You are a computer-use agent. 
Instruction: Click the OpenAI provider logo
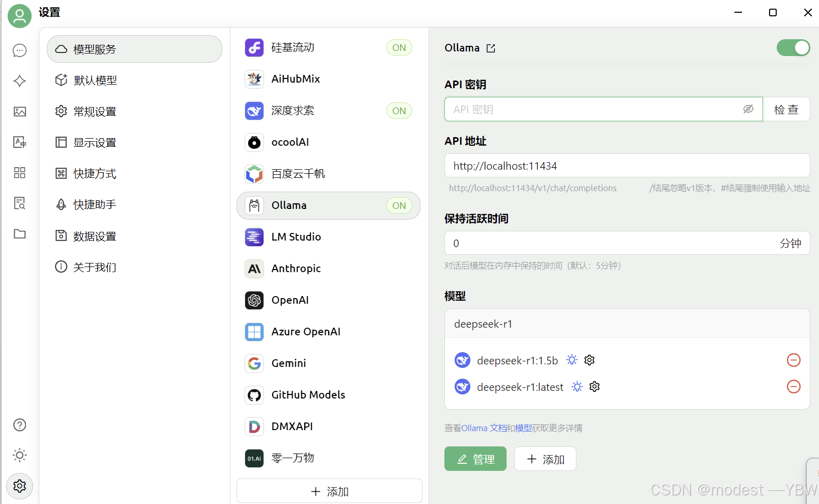click(x=254, y=300)
